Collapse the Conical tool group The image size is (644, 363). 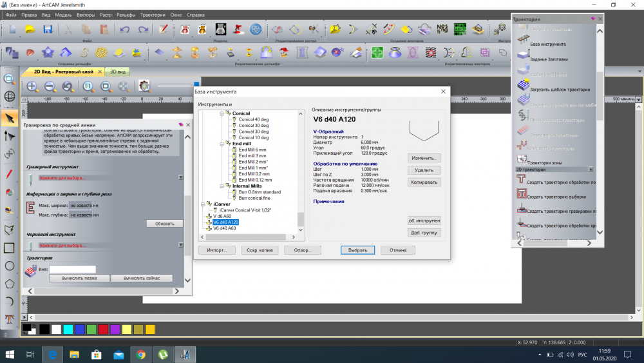[x=221, y=113]
